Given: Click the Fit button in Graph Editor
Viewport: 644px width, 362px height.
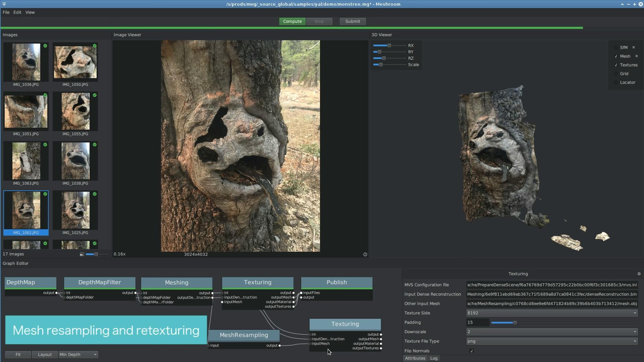Looking at the screenshot, I should pos(18,355).
